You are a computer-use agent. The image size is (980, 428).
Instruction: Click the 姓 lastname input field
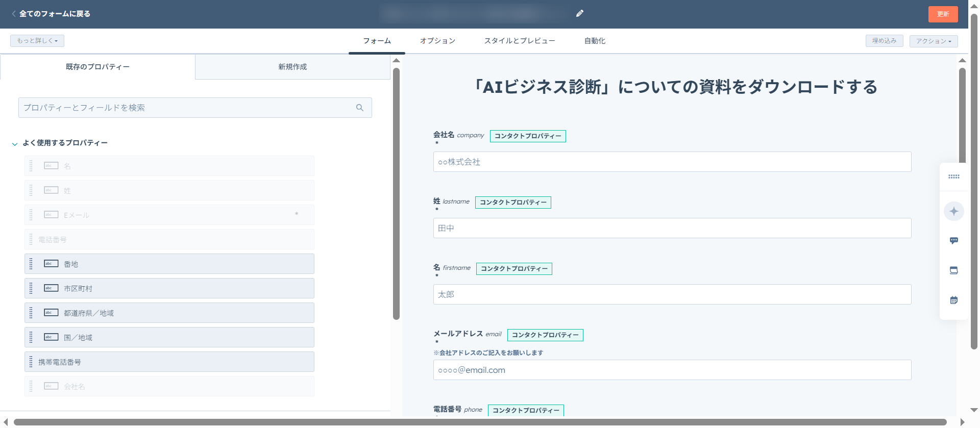[672, 228]
